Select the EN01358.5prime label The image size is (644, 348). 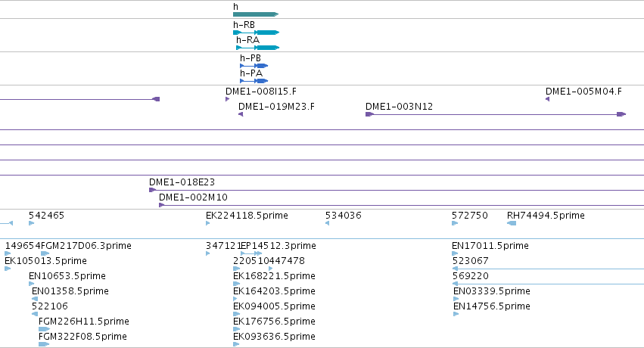[x=70, y=291]
